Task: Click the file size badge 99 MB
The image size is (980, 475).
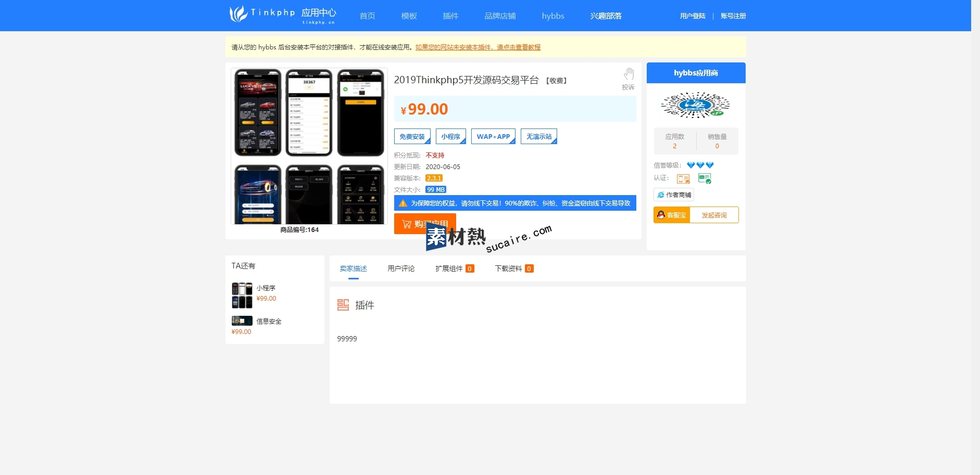Action: point(436,189)
